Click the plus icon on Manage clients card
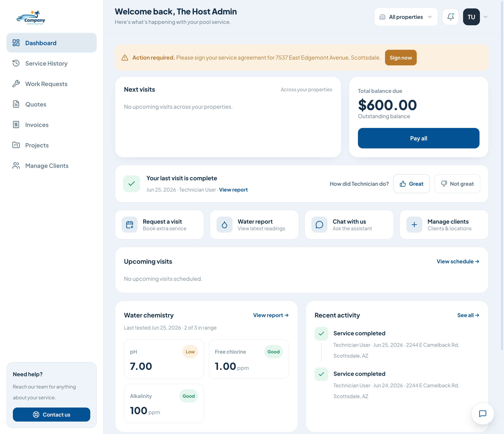Viewport: 504px width, 434px height. 414,224
